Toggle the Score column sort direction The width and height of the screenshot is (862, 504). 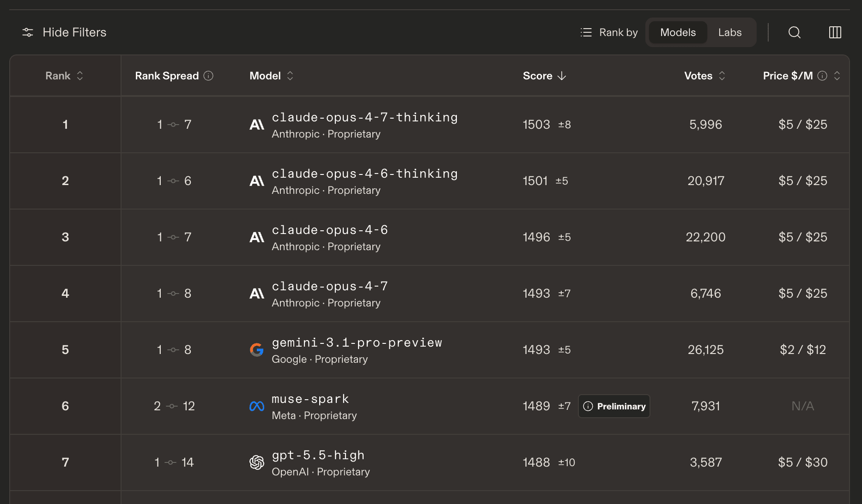coord(562,76)
